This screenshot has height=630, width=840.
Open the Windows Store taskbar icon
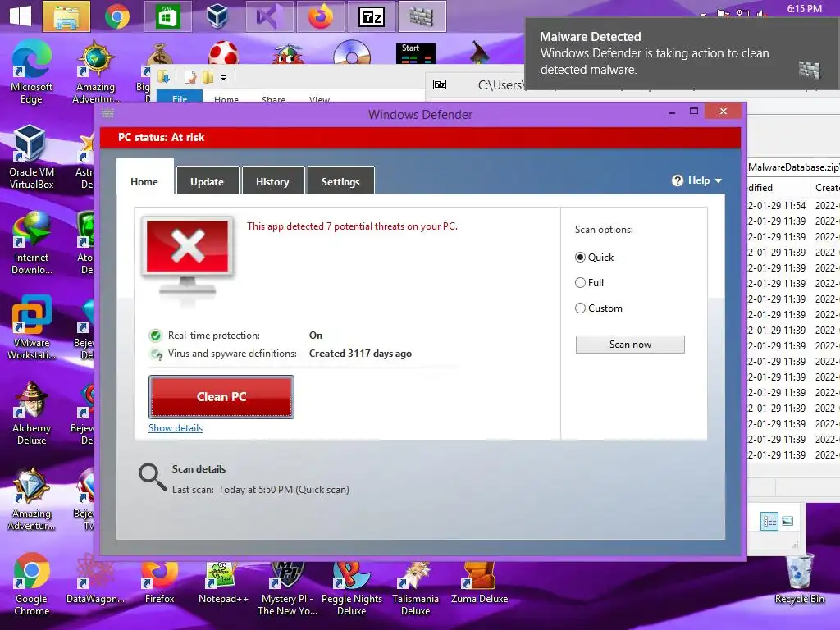click(x=167, y=16)
